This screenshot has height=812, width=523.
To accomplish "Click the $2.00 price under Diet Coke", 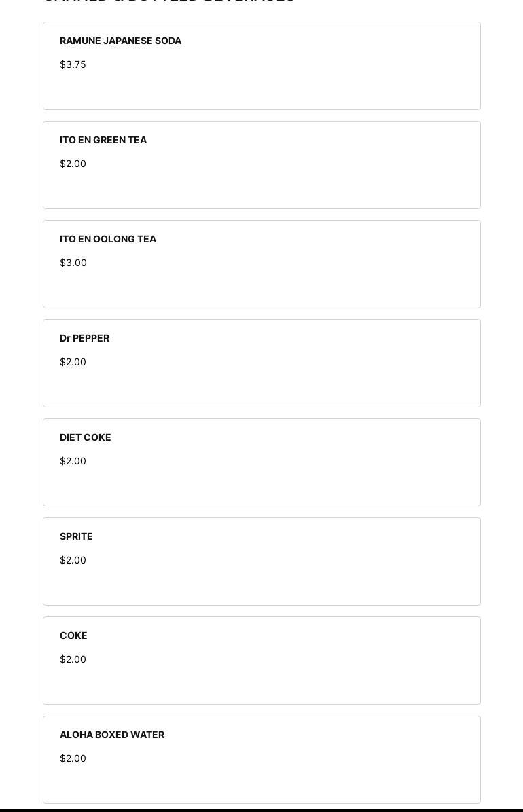I will point(73,461).
